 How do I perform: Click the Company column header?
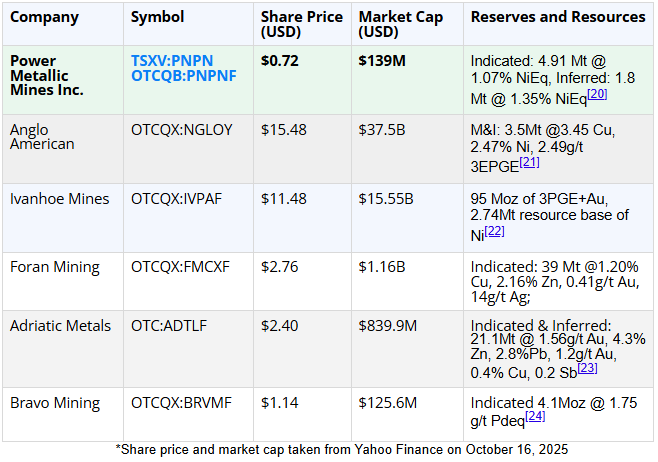click(45, 17)
